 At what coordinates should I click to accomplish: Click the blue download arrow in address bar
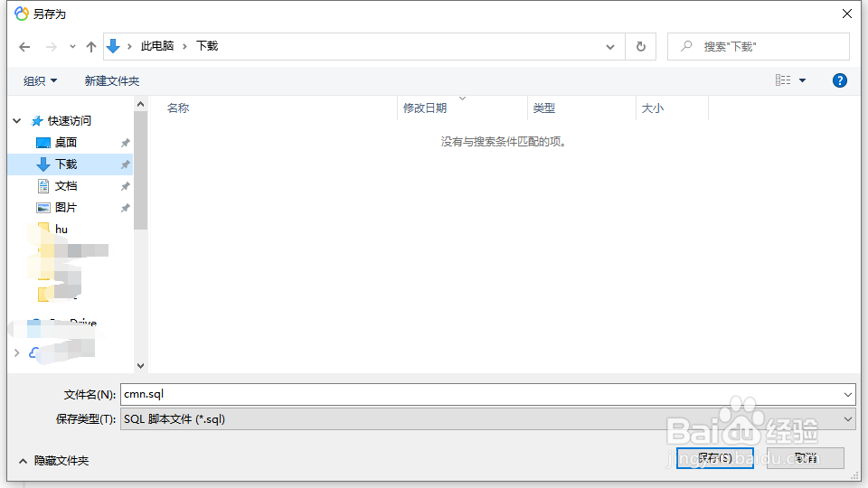pos(113,46)
